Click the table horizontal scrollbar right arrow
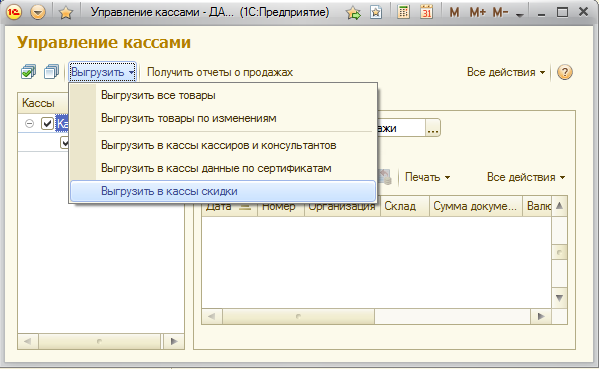The image size is (599, 369). coord(541,316)
